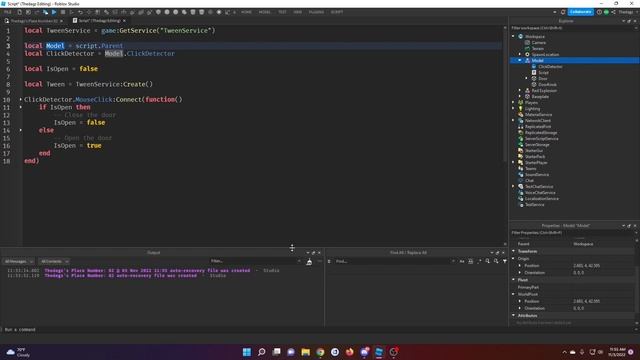
Task: Open the VIEW ribbon tab
Action: click(x=298, y=12)
